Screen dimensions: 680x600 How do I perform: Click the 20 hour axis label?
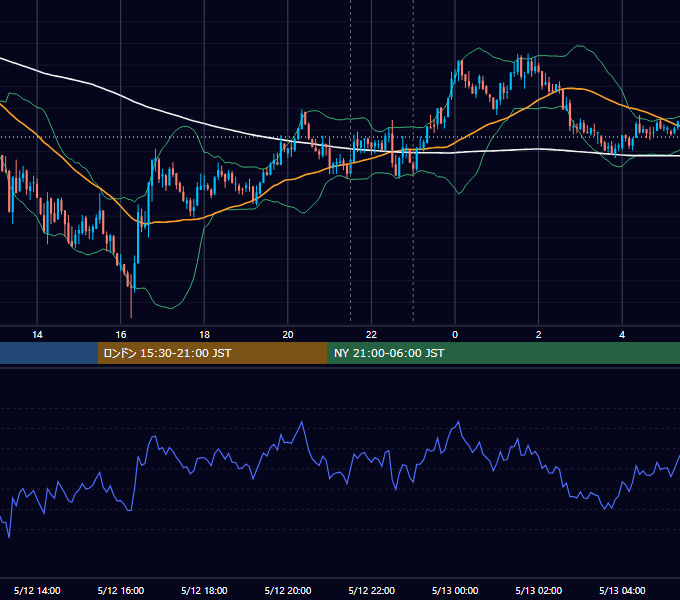click(288, 335)
